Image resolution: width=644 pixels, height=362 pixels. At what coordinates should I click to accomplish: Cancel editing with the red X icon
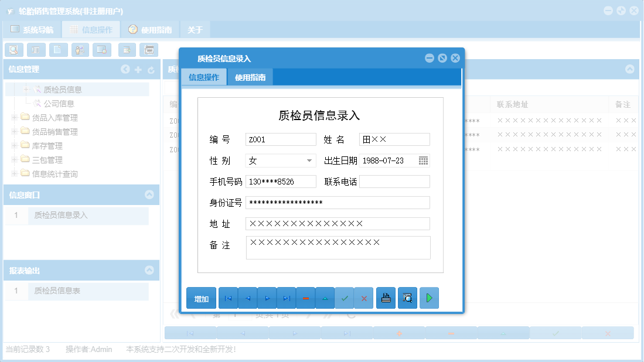coord(363,298)
